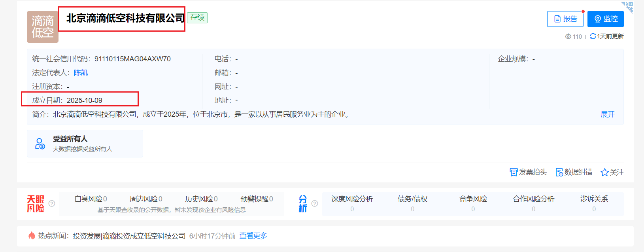Click the eye view count icon

coord(568,36)
